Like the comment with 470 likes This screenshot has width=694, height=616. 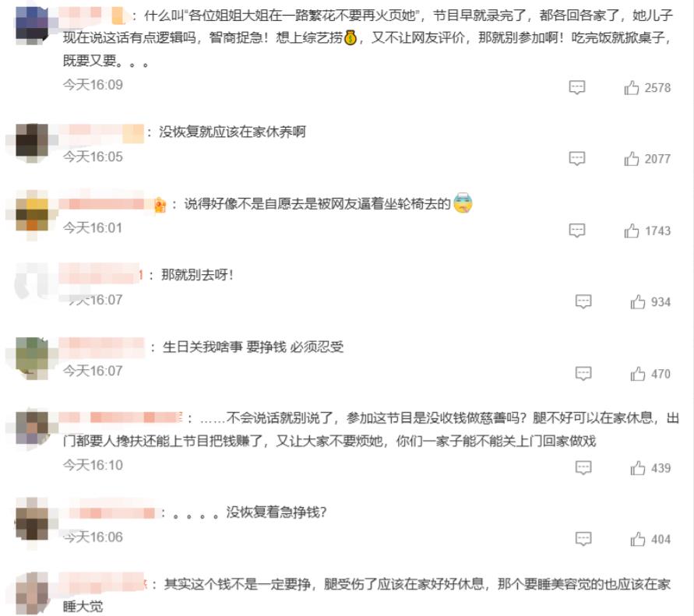pyautogui.click(x=637, y=374)
